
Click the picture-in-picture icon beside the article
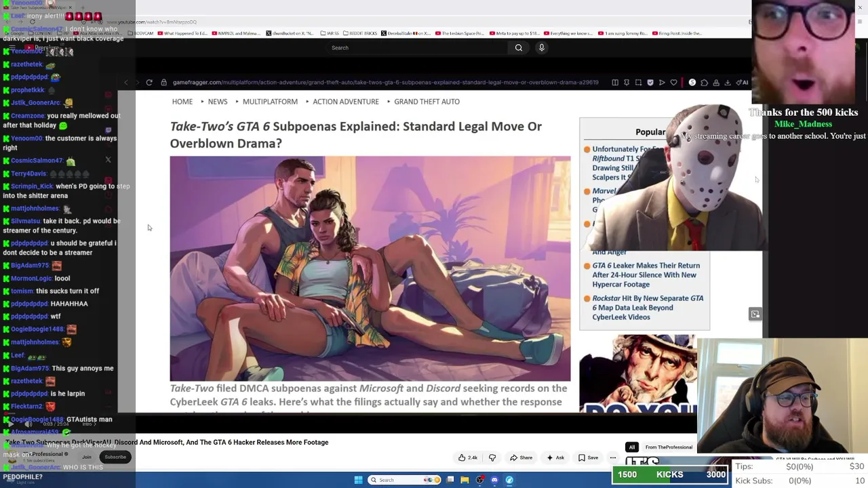click(x=755, y=314)
